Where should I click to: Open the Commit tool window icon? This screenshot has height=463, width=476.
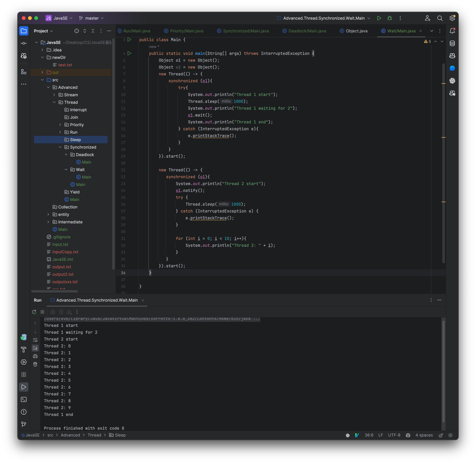pos(23,43)
